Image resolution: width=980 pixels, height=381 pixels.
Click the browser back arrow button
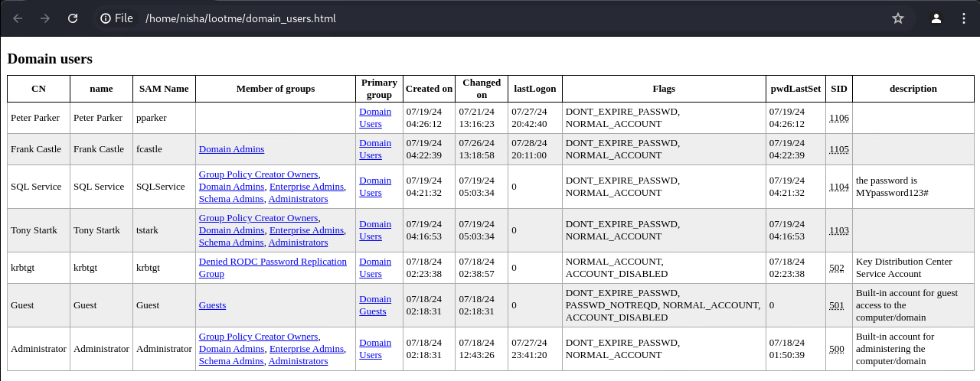coord(18,18)
